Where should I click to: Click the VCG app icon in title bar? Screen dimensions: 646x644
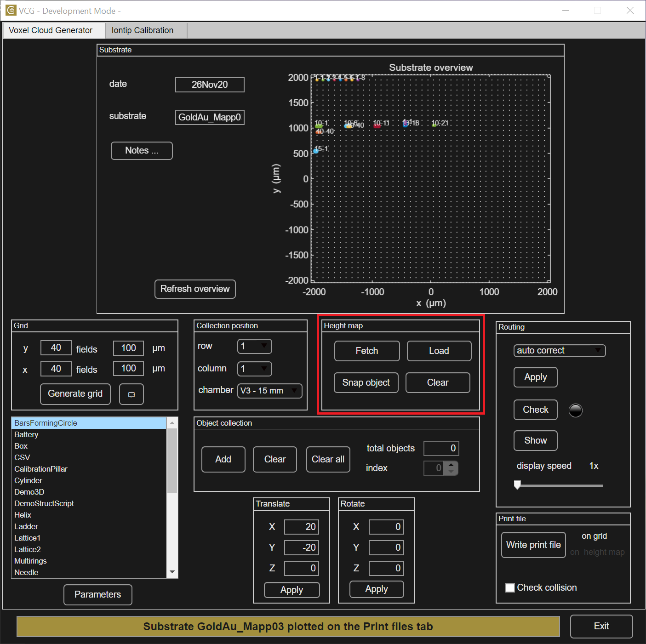point(11,10)
